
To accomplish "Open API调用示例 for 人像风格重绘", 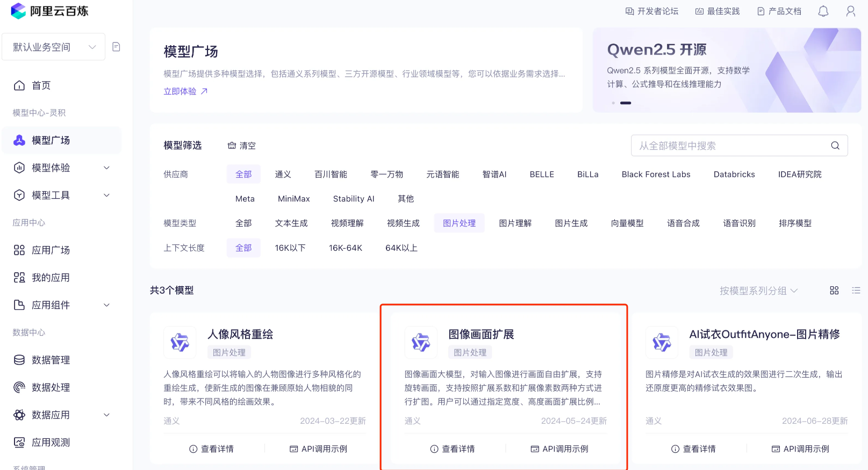I will 318,449.
